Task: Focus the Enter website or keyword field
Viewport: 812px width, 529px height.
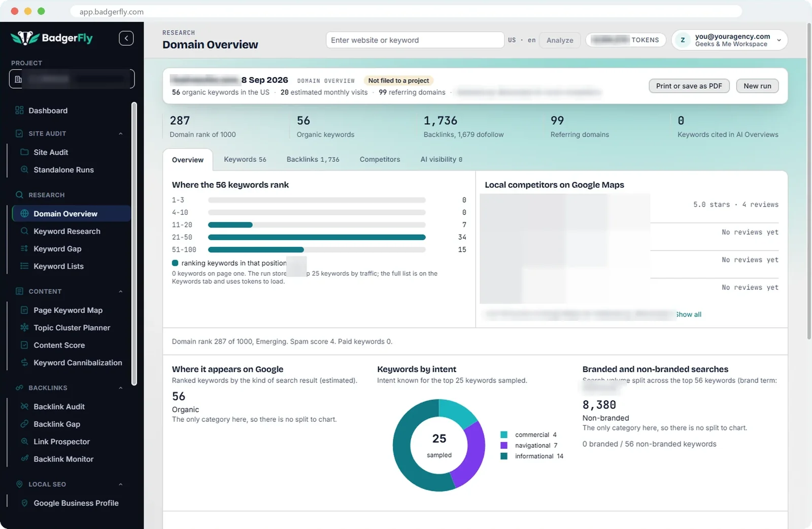Action: pyautogui.click(x=415, y=40)
